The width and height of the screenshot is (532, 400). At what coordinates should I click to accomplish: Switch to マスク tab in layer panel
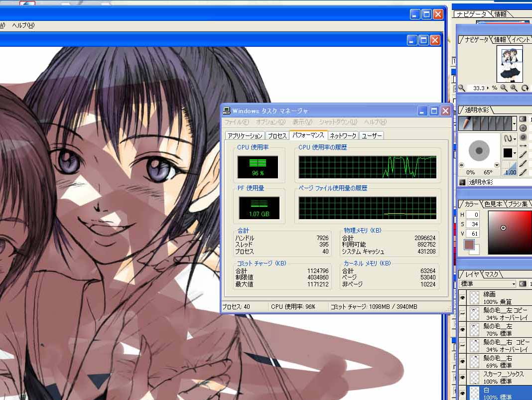click(491, 274)
